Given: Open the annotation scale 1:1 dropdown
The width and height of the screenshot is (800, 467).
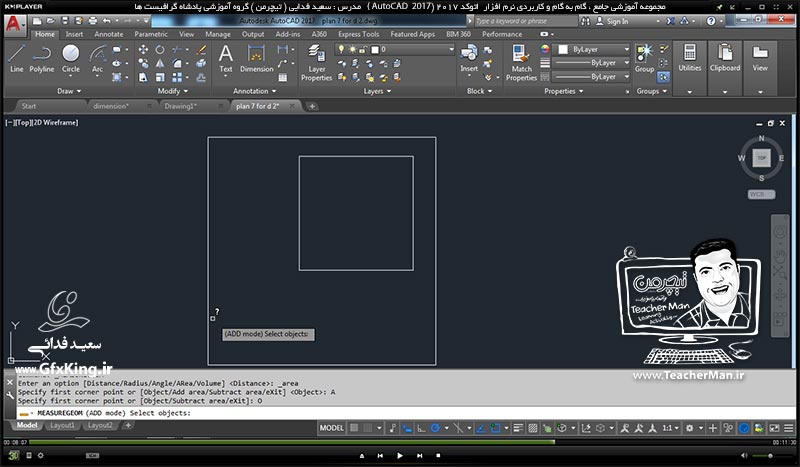Looking at the screenshot, I should pyautogui.click(x=670, y=428).
